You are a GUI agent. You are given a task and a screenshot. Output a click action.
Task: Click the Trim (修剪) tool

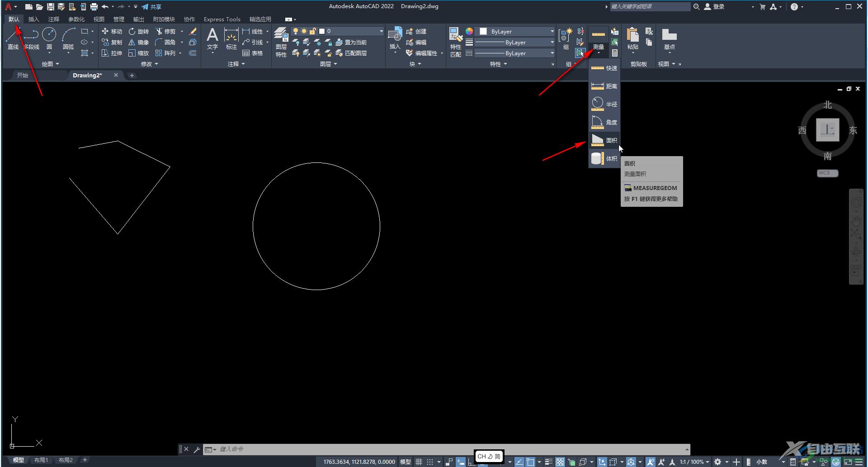tap(165, 31)
